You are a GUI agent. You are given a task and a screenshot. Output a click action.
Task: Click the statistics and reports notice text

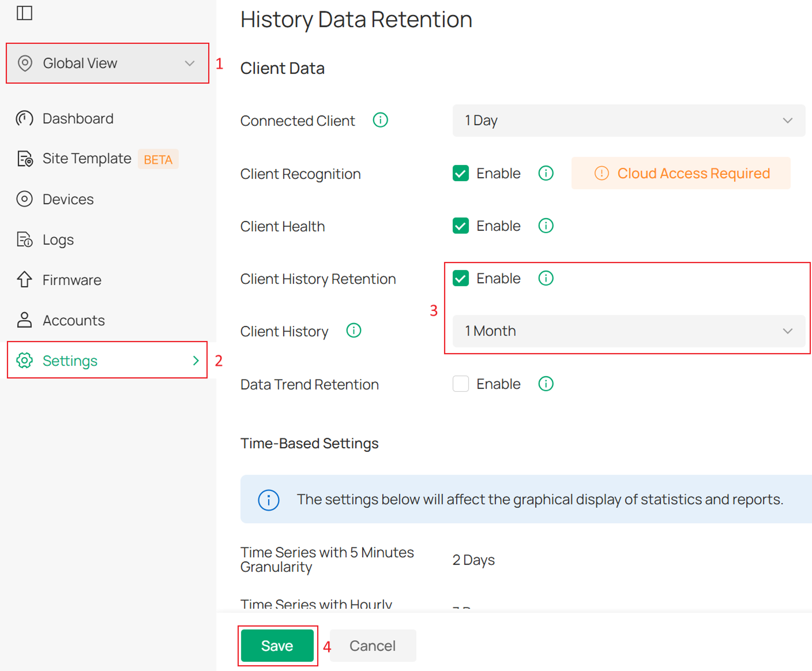540,499
